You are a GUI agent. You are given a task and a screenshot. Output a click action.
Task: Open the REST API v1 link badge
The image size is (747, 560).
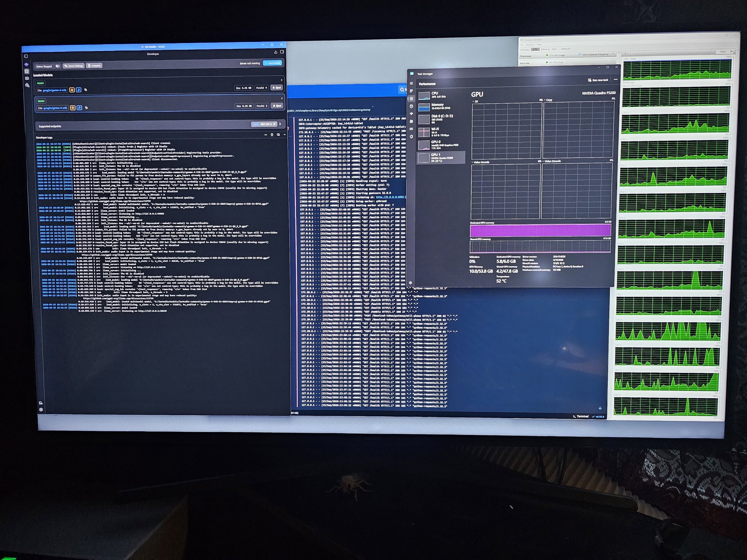(264, 124)
